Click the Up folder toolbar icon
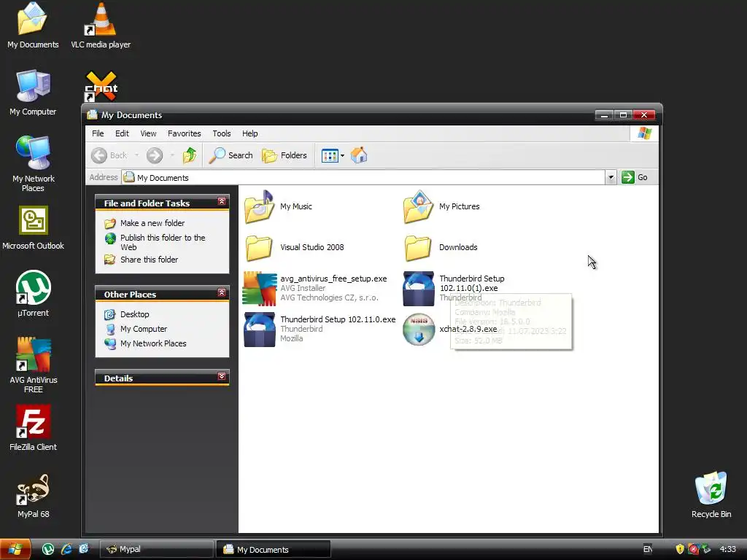This screenshot has height=560, width=747. click(x=190, y=155)
